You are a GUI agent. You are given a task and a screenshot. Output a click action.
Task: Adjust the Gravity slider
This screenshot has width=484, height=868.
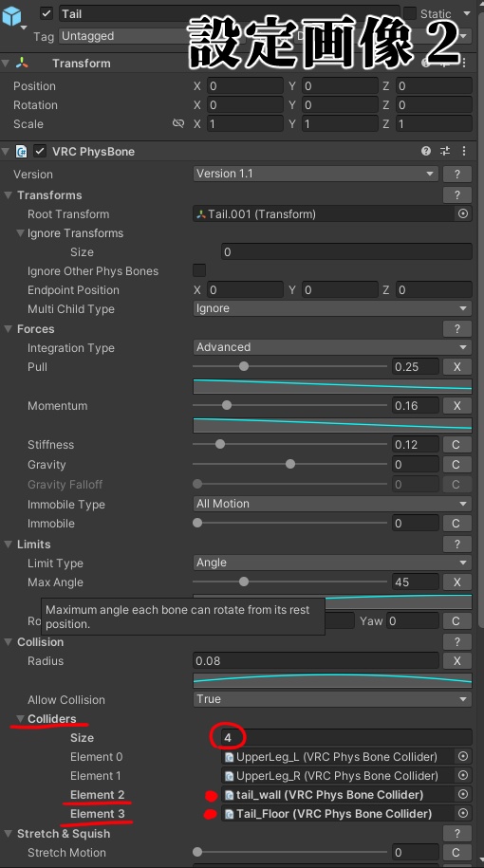289,465
